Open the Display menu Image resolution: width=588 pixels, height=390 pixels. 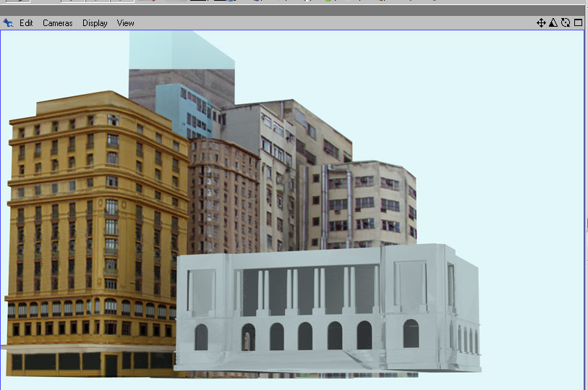95,23
